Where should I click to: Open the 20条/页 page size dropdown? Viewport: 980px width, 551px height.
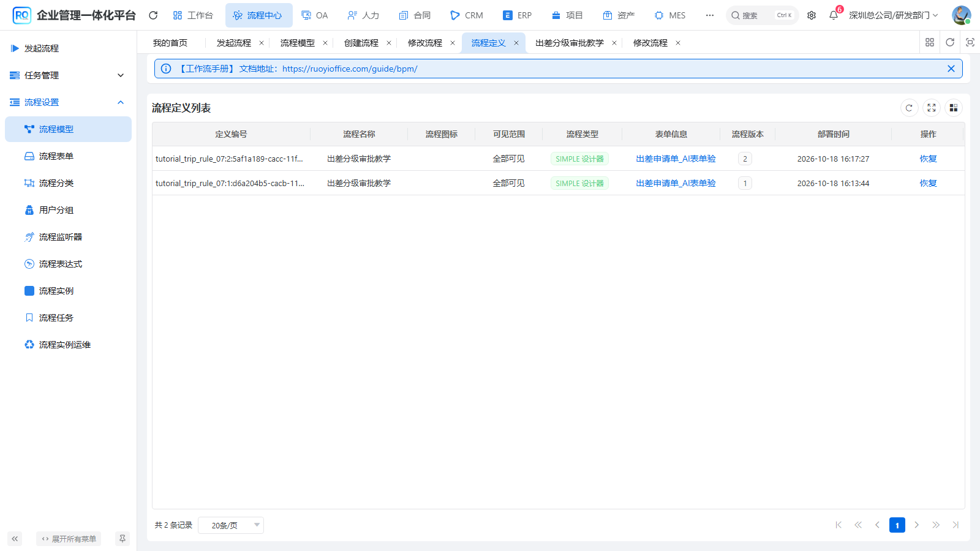pyautogui.click(x=231, y=525)
